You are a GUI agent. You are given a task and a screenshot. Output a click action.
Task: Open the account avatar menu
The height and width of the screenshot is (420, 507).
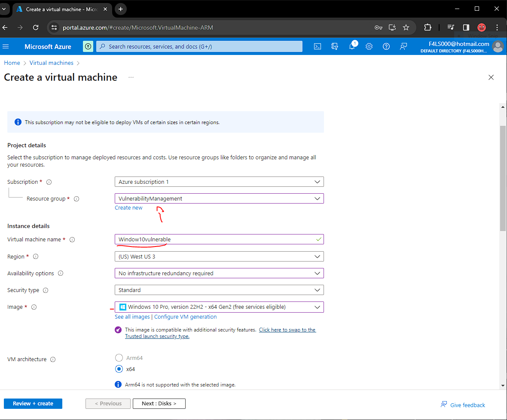coord(498,46)
